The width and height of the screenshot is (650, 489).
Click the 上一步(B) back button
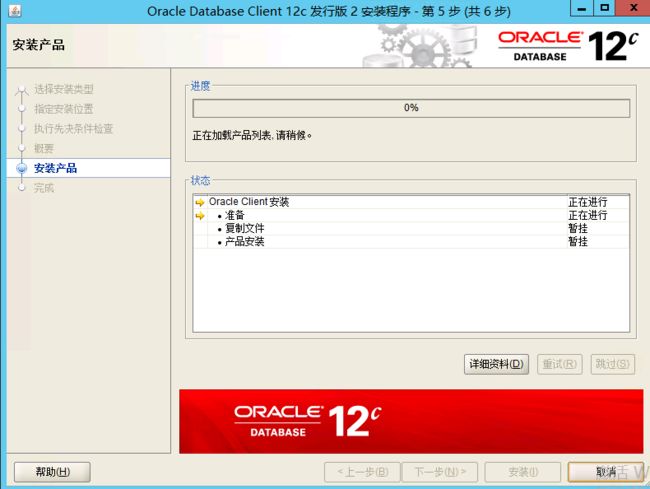click(x=362, y=472)
